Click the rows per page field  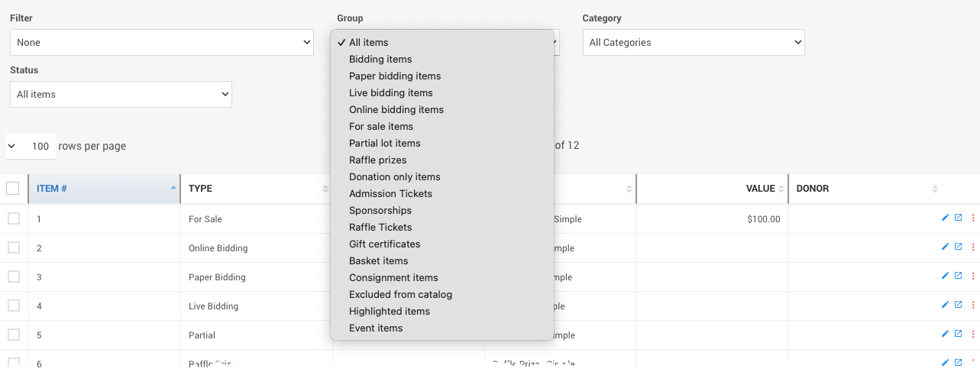(40, 146)
